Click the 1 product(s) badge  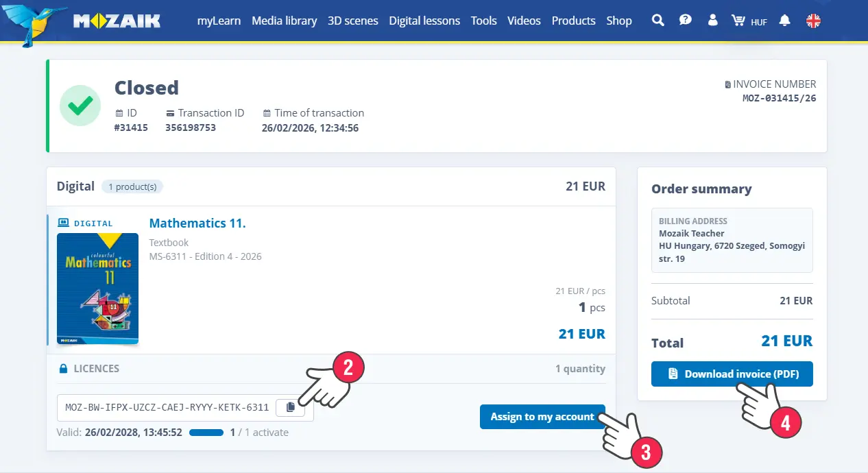pos(132,186)
